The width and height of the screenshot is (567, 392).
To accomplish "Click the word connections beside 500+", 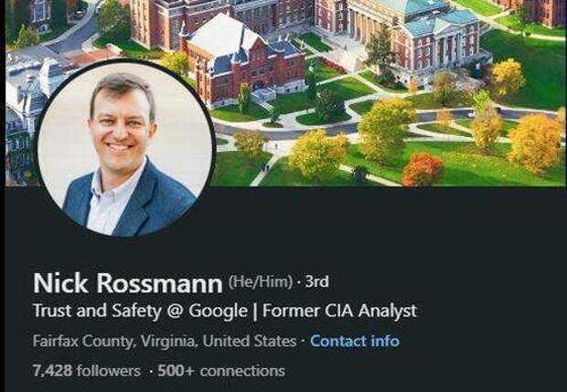I will (x=242, y=370).
